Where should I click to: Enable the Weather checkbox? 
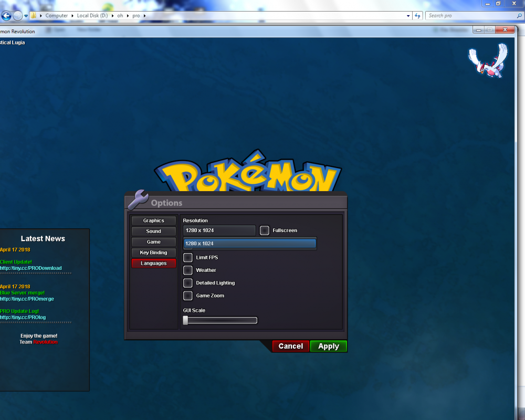coord(187,270)
